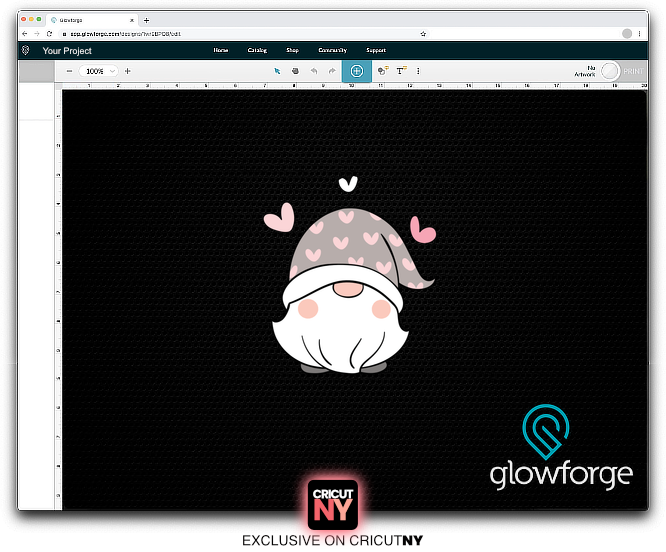666x552 pixels.
Task: Open the Support menu
Action: pyautogui.click(x=376, y=50)
